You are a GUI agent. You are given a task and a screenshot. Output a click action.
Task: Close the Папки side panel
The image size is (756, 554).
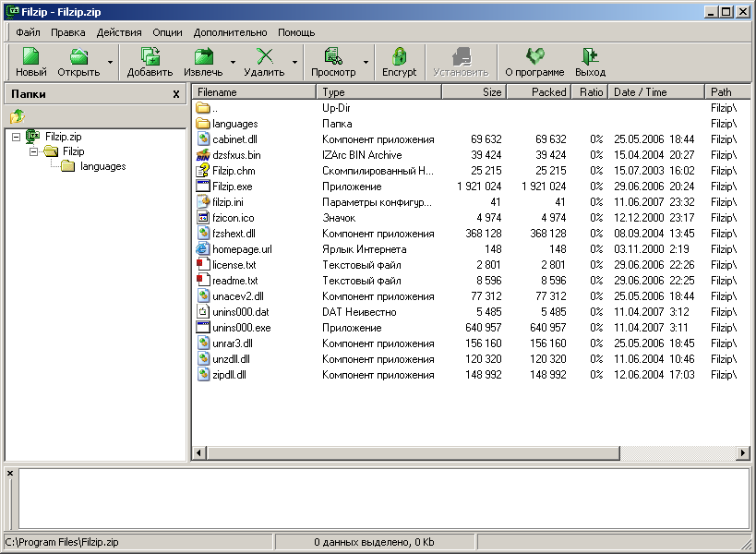pos(176,94)
